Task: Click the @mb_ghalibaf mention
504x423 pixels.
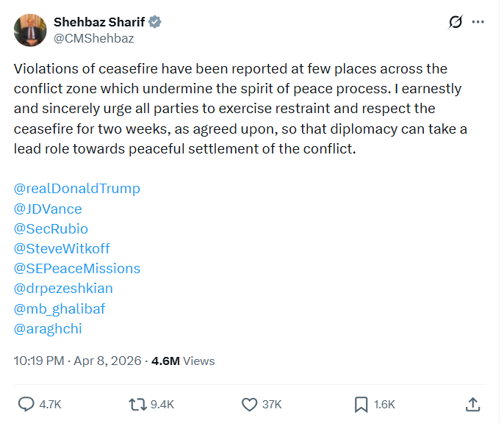Action: [x=60, y=308]
